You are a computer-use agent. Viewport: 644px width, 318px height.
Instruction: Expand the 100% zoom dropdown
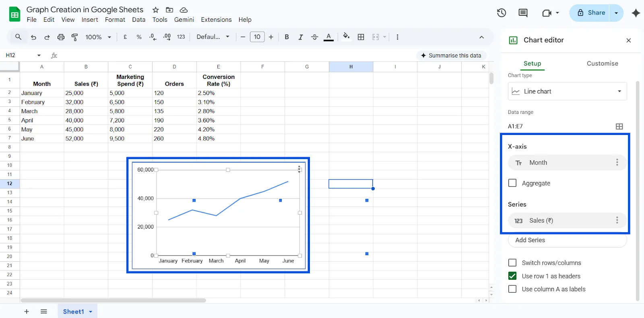point(98,37)
